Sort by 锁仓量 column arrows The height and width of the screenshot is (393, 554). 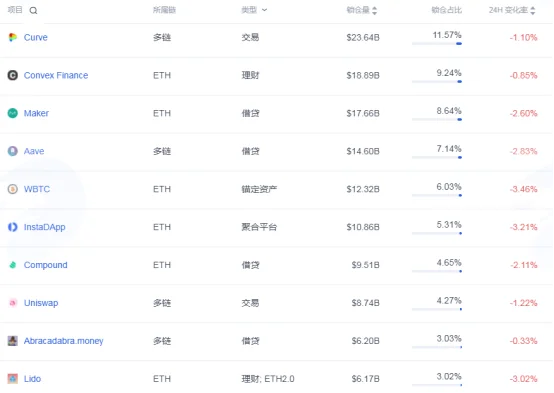[x=375, y=10]
